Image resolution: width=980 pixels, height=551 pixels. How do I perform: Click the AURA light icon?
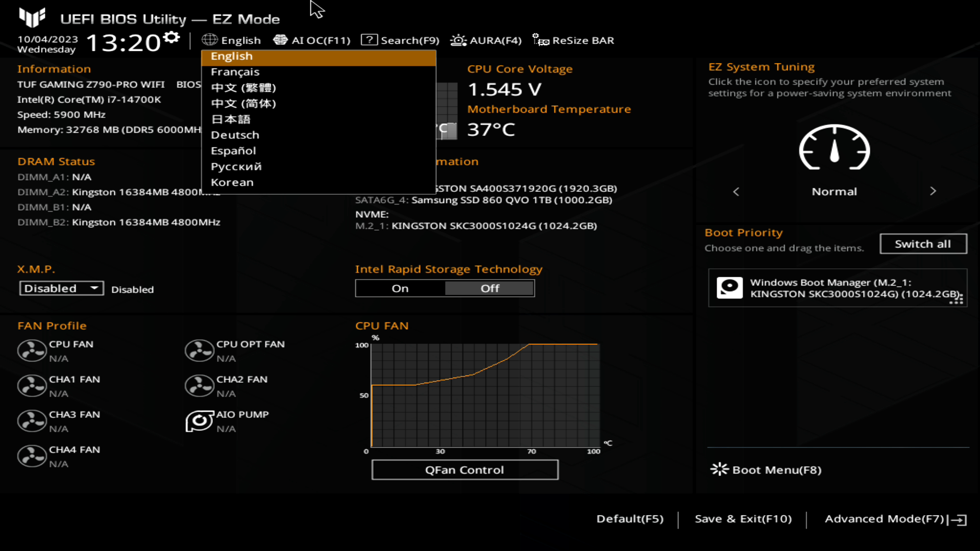click(x=458, y=40)
